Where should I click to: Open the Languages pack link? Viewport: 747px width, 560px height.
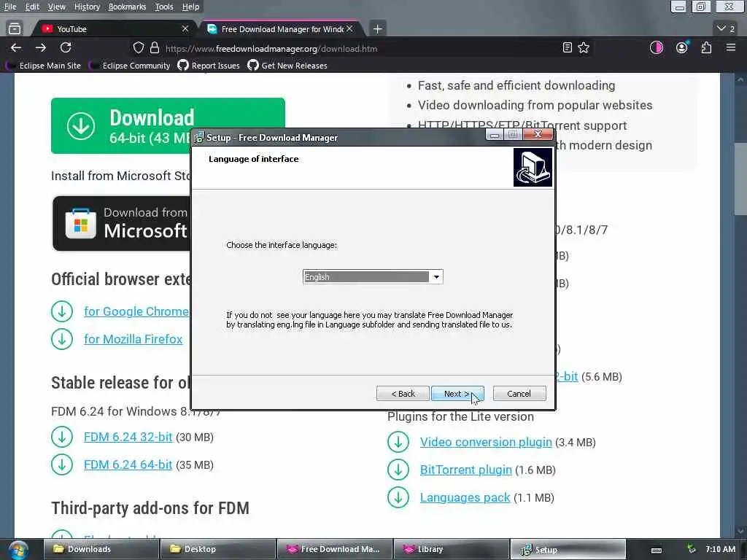click(x=465, y=497)
